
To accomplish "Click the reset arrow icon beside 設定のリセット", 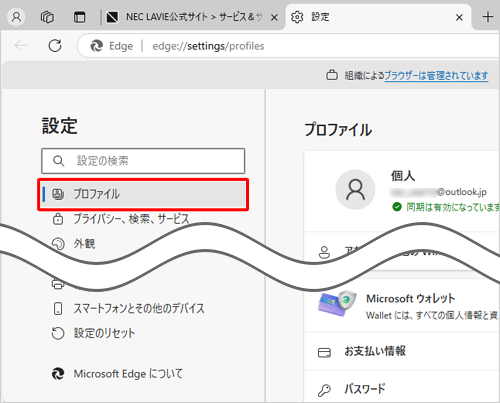I will [58, 333].
